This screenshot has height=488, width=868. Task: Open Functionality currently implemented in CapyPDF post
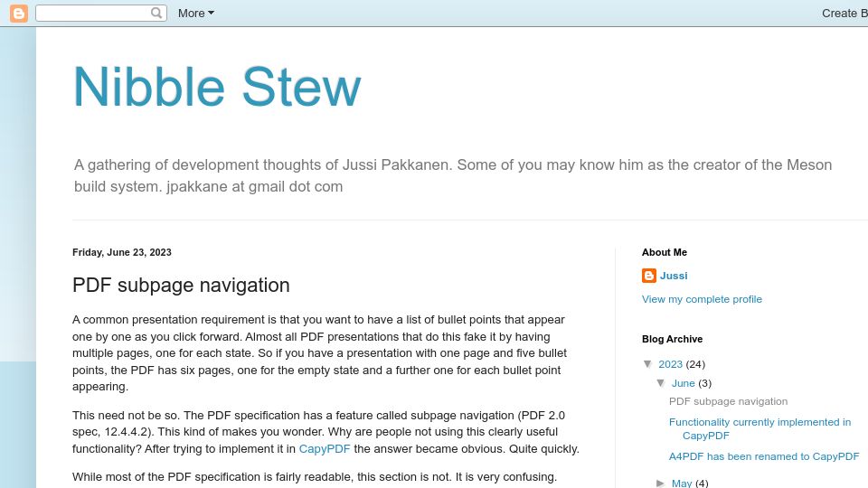point(759,428)
